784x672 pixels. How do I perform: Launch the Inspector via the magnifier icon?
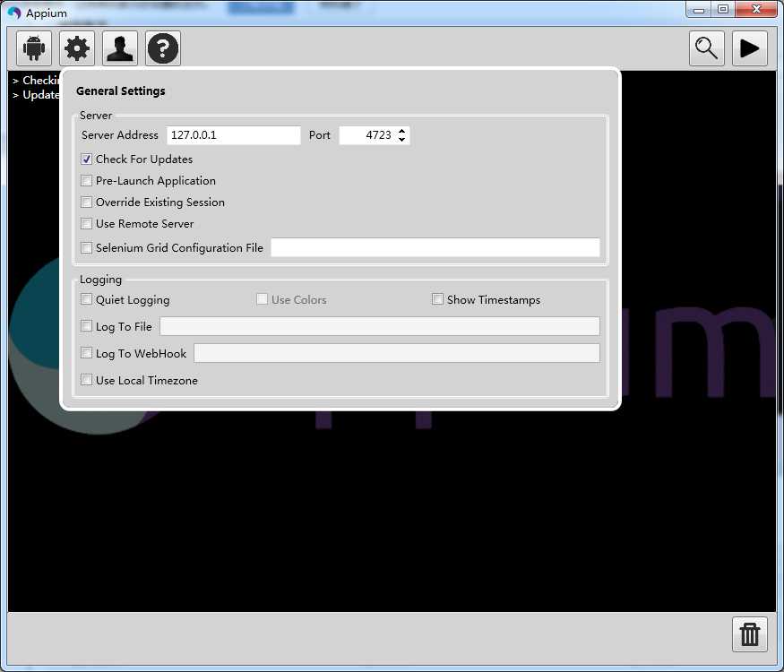click(707, 48)
